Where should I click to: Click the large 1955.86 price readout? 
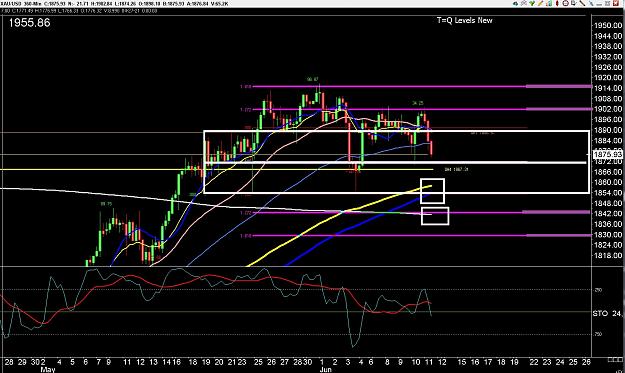(29, 23)
